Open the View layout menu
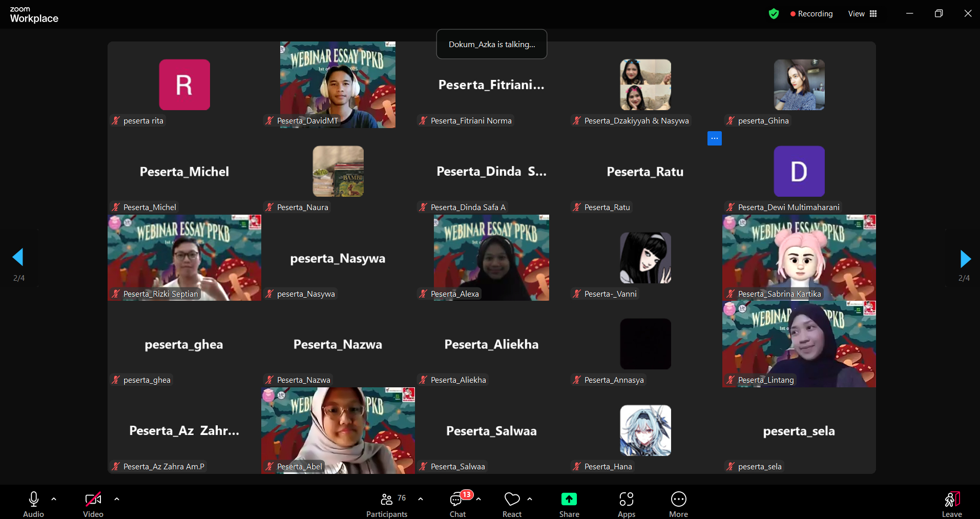The image size is (980, 519). [x=863, y=14]
